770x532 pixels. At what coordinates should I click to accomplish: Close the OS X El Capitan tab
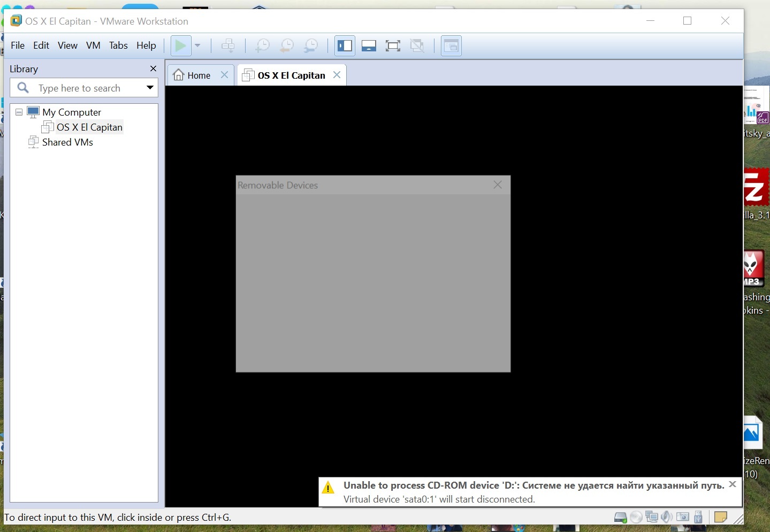[337, 75]
